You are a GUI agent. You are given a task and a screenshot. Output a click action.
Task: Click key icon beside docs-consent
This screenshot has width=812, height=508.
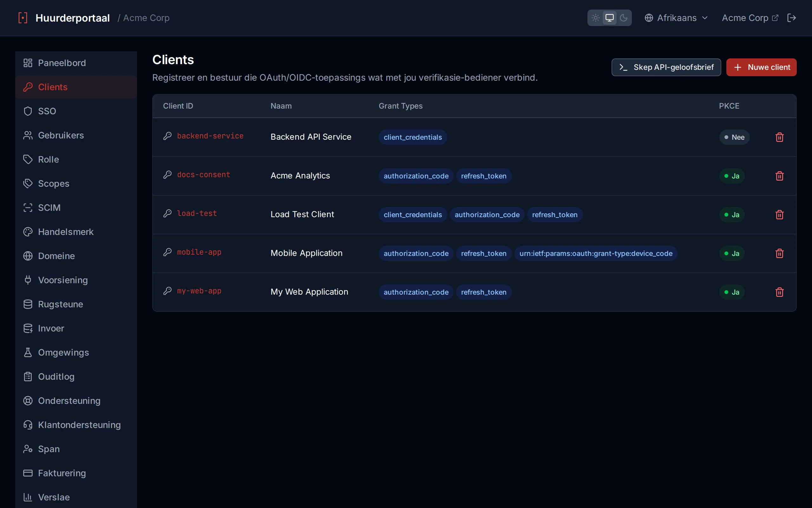pyautogui.click(x=167, y=175)
